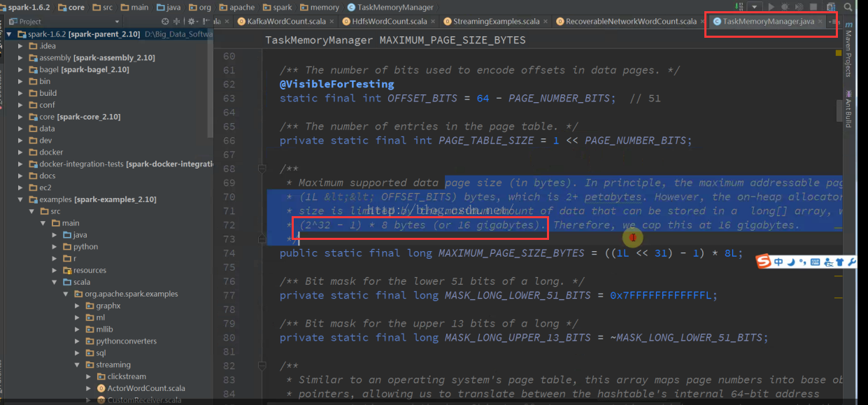The width and height of the screenshot is (868, 405).
Task: Click the TaskMemoryManager breadcrumb
Action: pyautogui.click(x=390, y=7)
